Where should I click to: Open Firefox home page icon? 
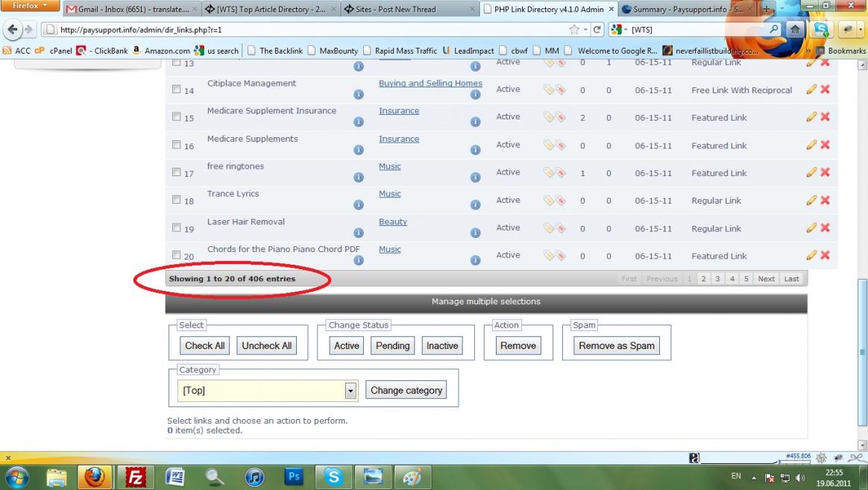tap(795, 29)
